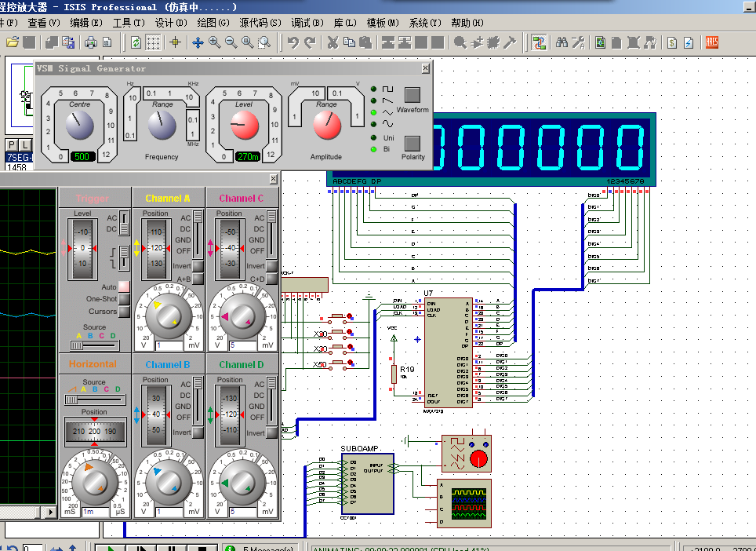Viewport: 756px width, 551px height.
Task: Toggle the signal generator Waveform button
Action: (x=413, y=95)
